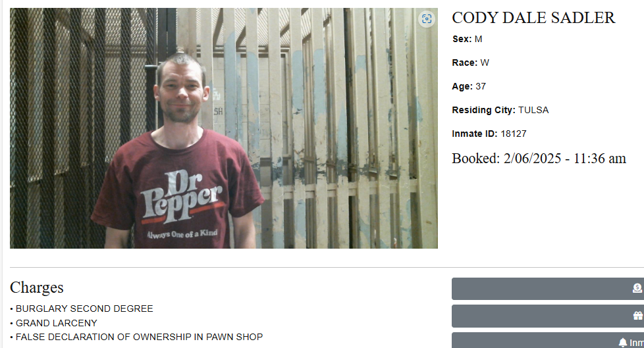Click the first gray button with dollar icon

[548, 289]
